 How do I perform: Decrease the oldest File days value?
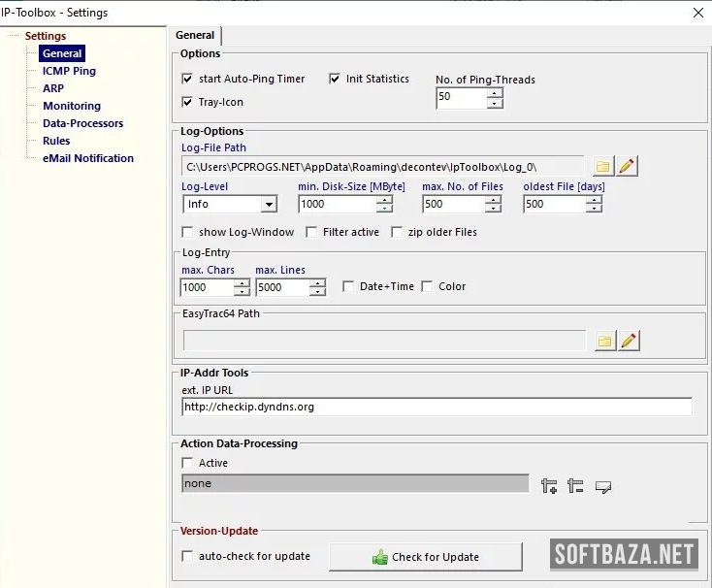tap(594, 209)
